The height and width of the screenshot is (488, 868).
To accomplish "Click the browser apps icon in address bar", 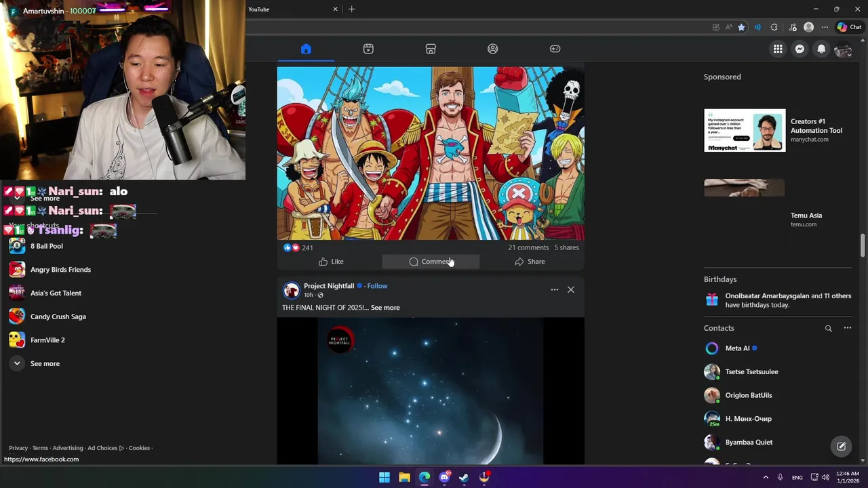I will (716, 27).
